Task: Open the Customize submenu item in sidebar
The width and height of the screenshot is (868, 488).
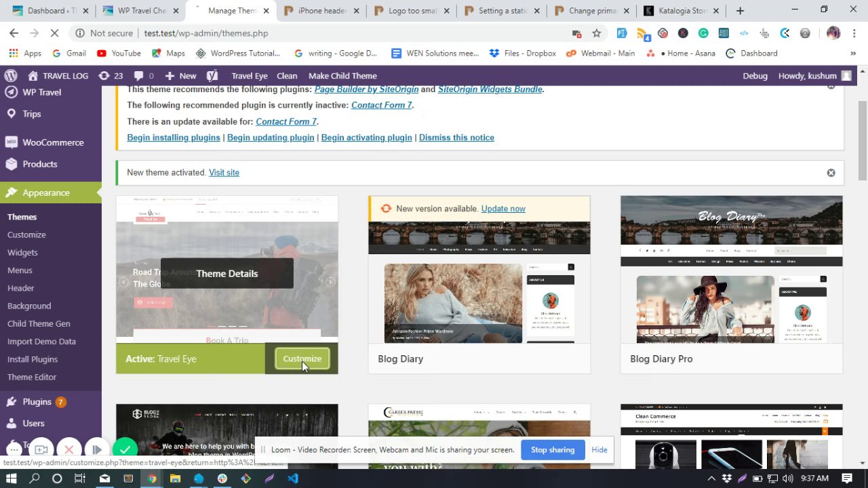Action: tap(26, 235)
